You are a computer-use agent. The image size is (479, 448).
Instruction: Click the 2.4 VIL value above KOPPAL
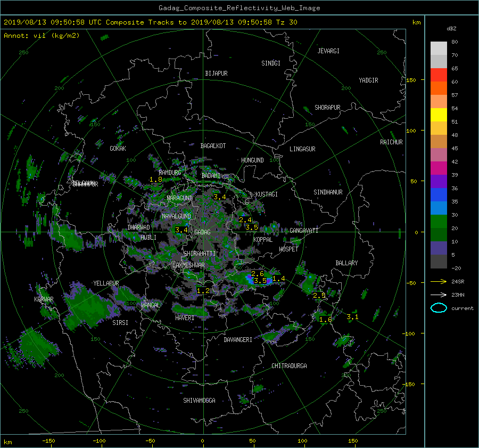pos(245,220)
